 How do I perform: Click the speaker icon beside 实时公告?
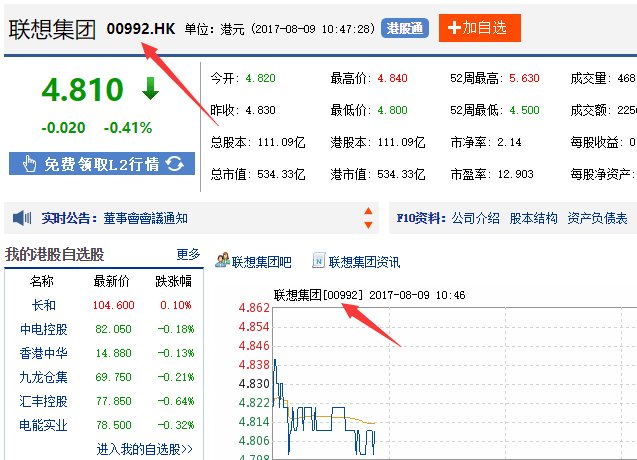22,218
